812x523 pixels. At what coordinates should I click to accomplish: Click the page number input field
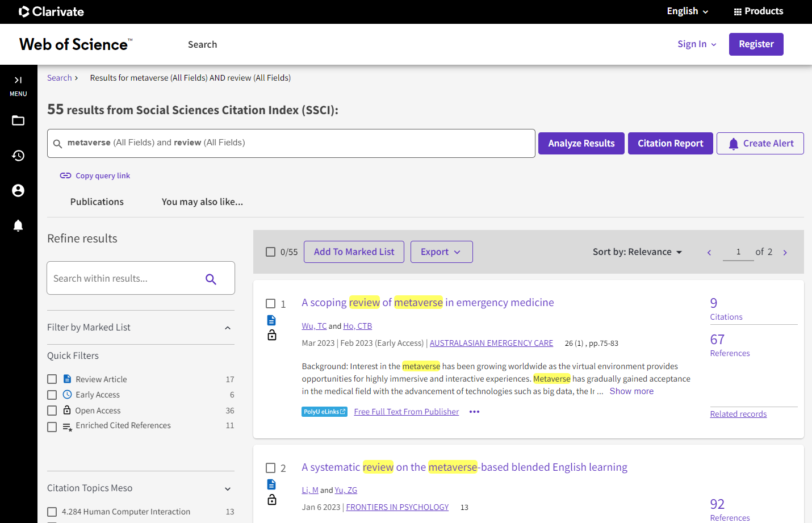(738, 252)
